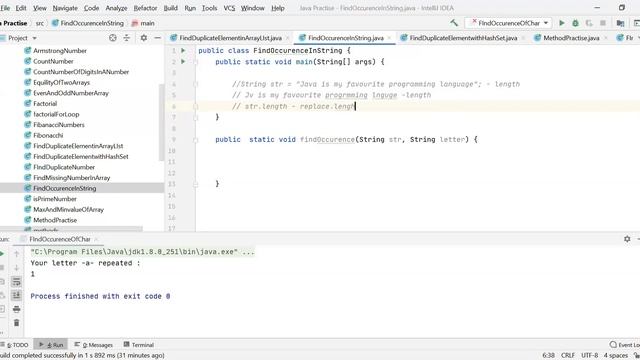
Task: Click the src breadcrumb in navigation bar
Action: [40, 23]
